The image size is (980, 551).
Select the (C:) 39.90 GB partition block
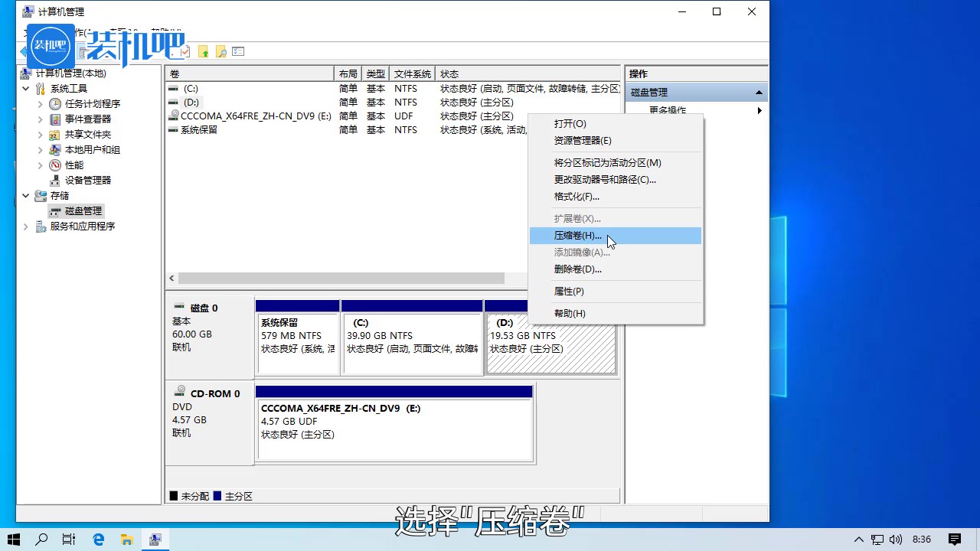tap(412, 343)
